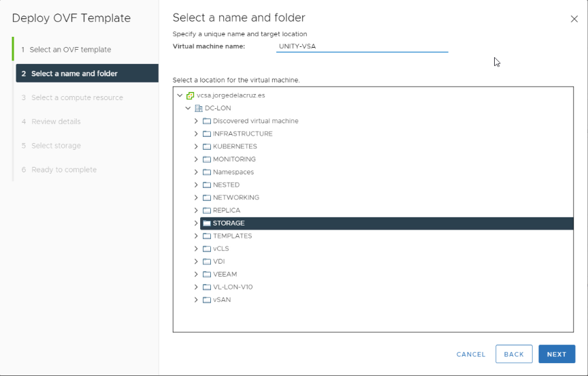Viewport: 588px width, 376px height.
Task: Select the 'NESTED' folder label
Action: 226,185
